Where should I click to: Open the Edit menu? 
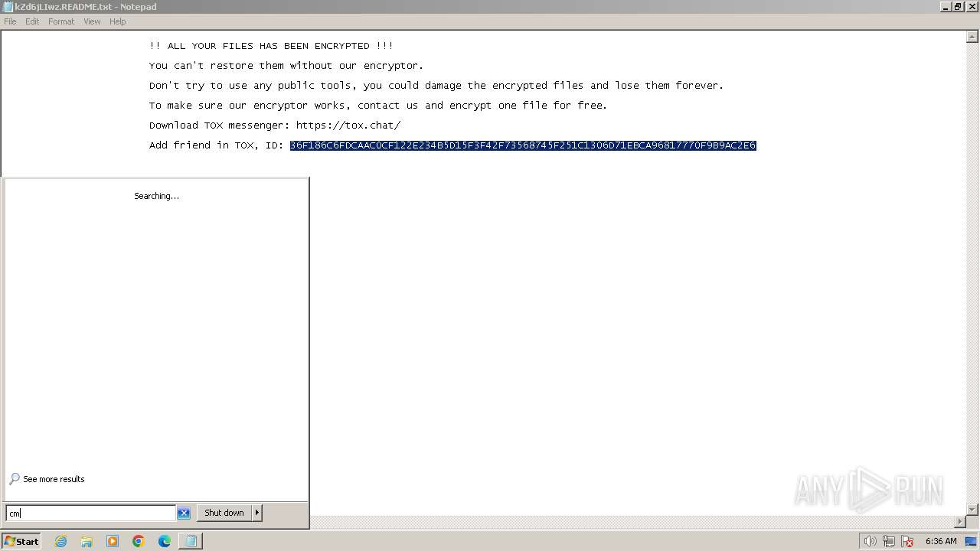32,21
